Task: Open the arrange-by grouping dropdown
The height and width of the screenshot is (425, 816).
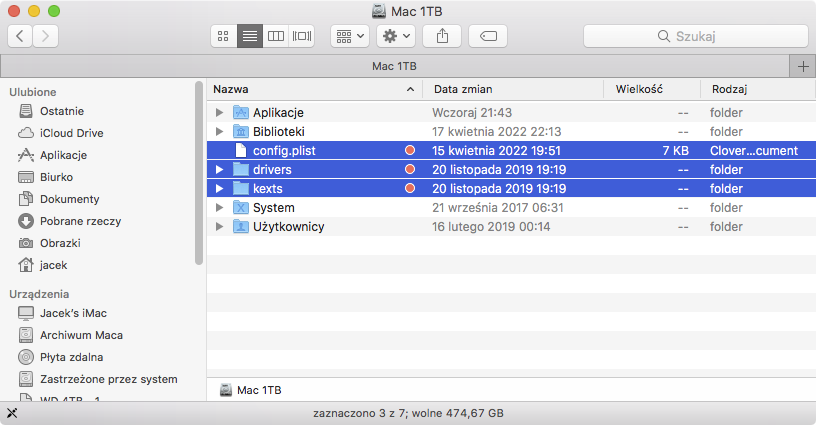Action: point(350,36)
